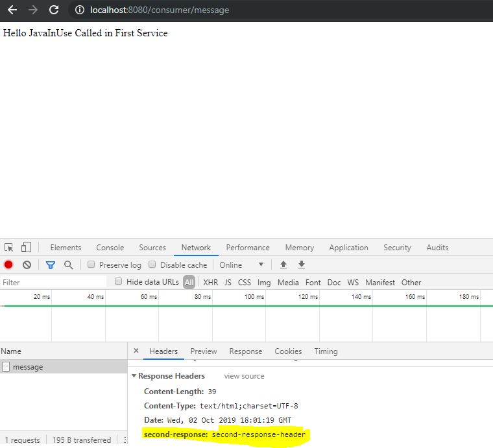Viewport: 493px width, 448px height.
Task: Stop recording network log with red button
Action: 8,265
